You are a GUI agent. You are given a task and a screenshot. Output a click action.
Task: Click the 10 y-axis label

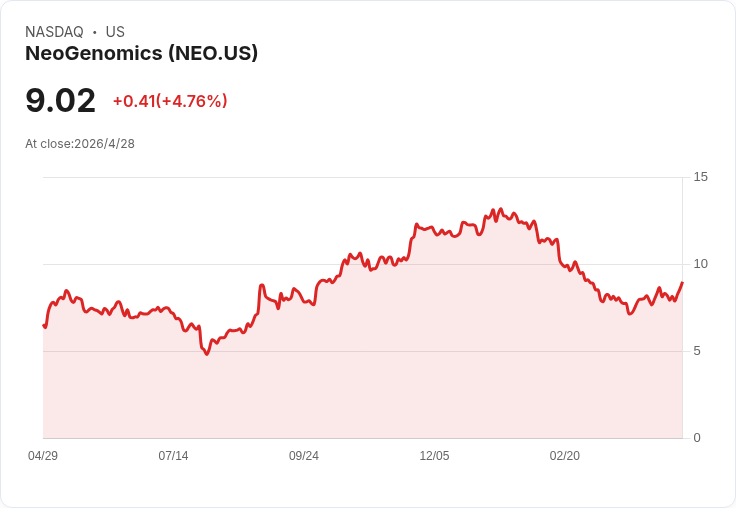pos(700,264)
